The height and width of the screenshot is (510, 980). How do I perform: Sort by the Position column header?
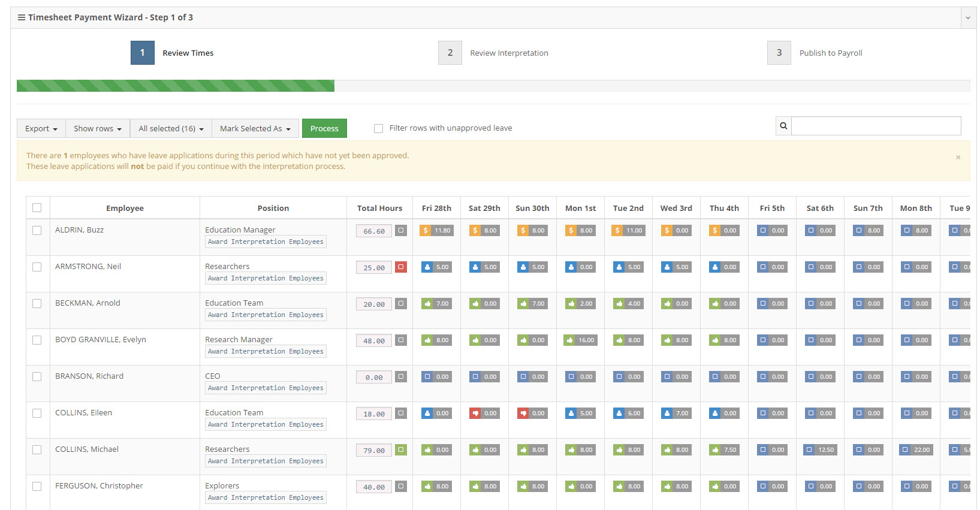coord(273,208)
